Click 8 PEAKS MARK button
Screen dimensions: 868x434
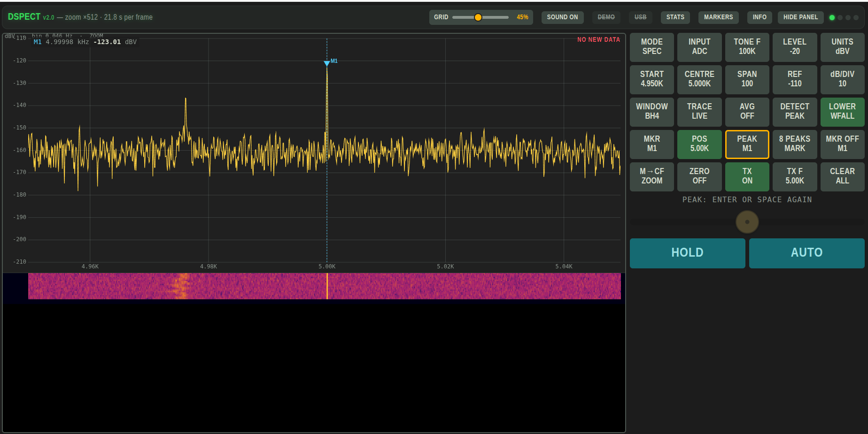(x=795, y=144)
